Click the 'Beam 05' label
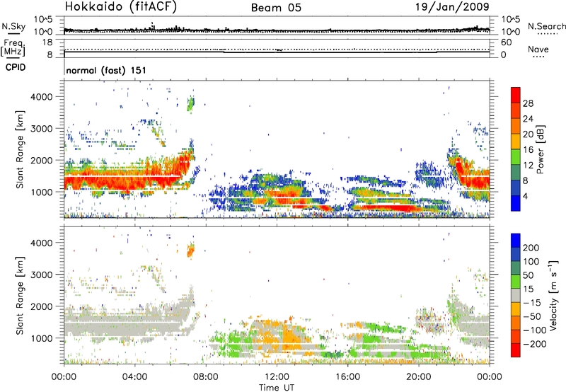 tap(276, 8)
